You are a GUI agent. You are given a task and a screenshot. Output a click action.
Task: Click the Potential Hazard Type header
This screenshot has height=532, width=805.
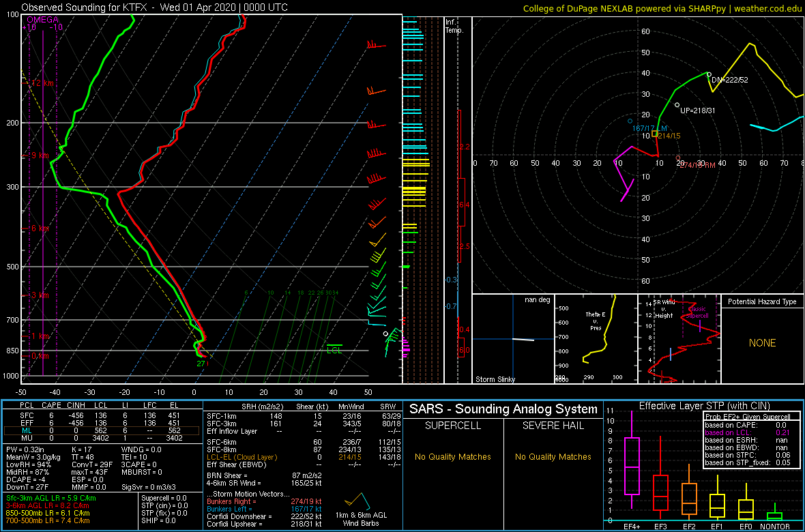click(x=761, y=301)
